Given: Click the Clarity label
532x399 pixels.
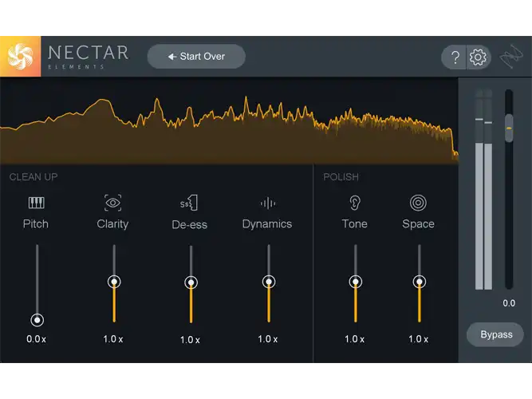Looking at the screenshot, I should point(112,224).
